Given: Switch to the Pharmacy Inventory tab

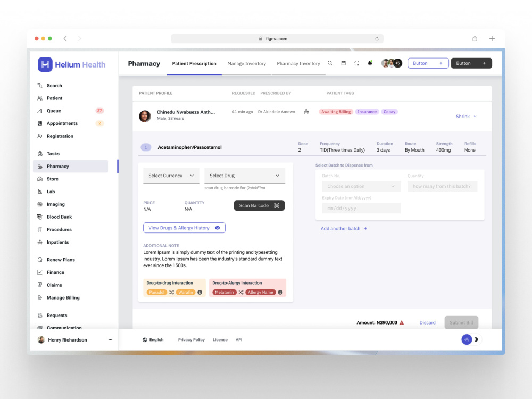Looking at the screenshot, I should coord(298,63).
